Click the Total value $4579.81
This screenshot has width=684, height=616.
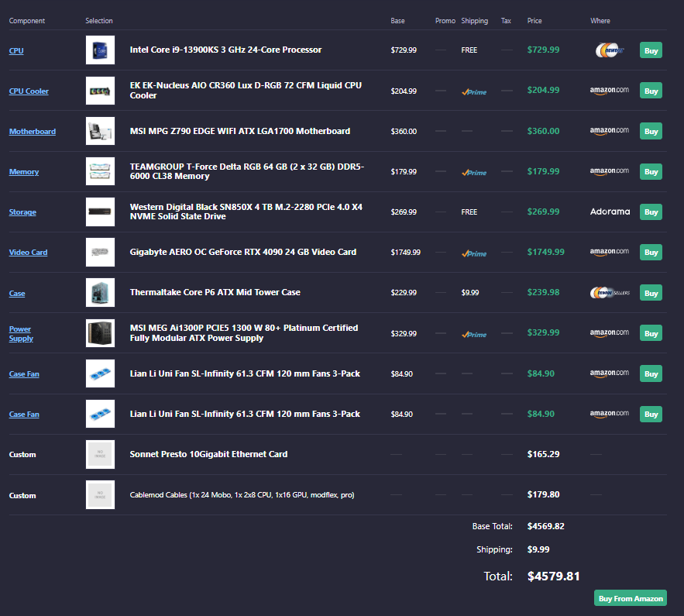(x=554, y=576)
